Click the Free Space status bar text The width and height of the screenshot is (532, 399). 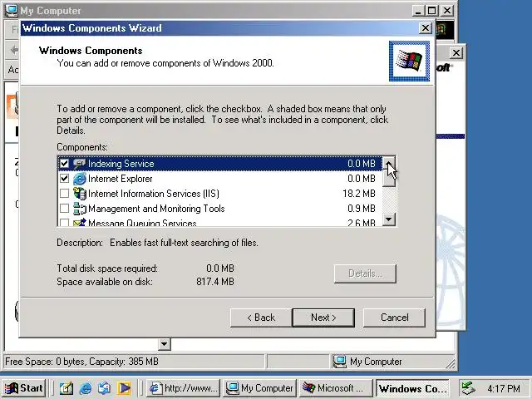pos(81,362)
